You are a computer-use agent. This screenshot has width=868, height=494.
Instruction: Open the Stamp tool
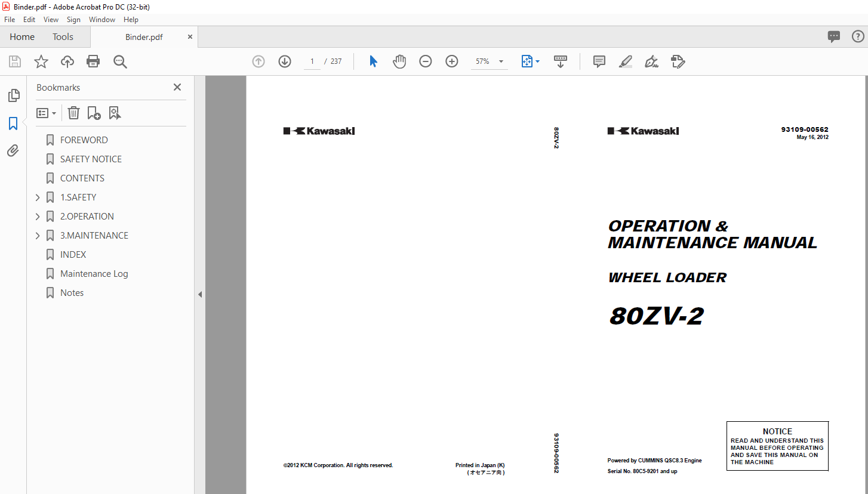(678, 61)
